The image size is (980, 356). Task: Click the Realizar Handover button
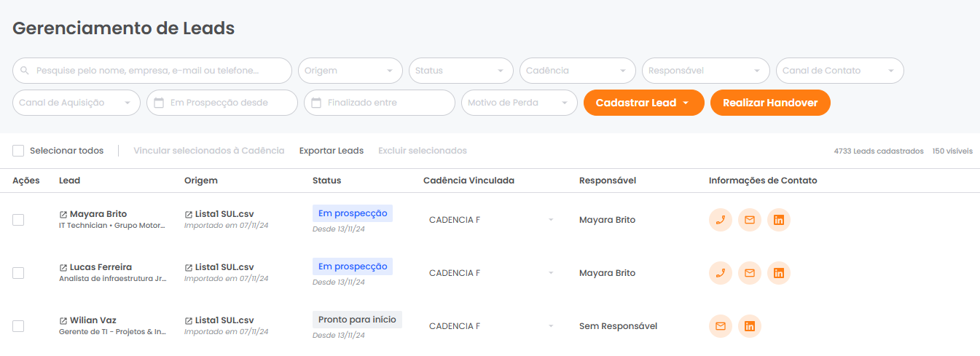pos(770,103)
